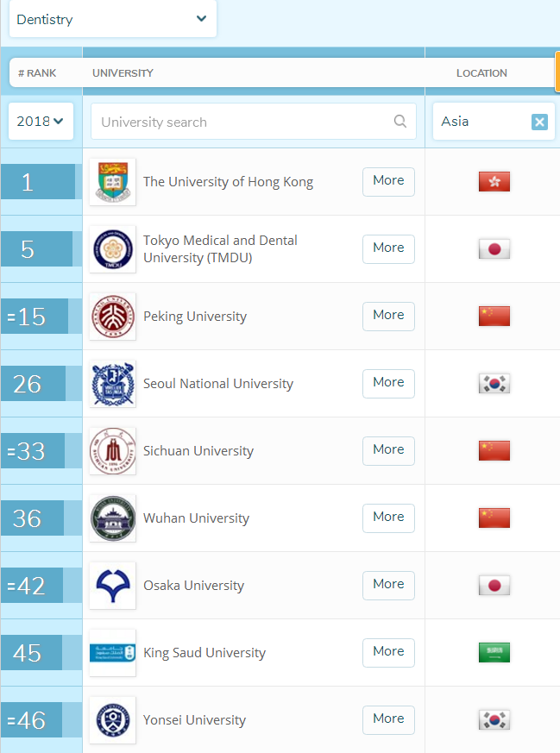Click Tokyo Medical and Dental University link
Viewport: 560px width, 753px height.
pos(220,248)
